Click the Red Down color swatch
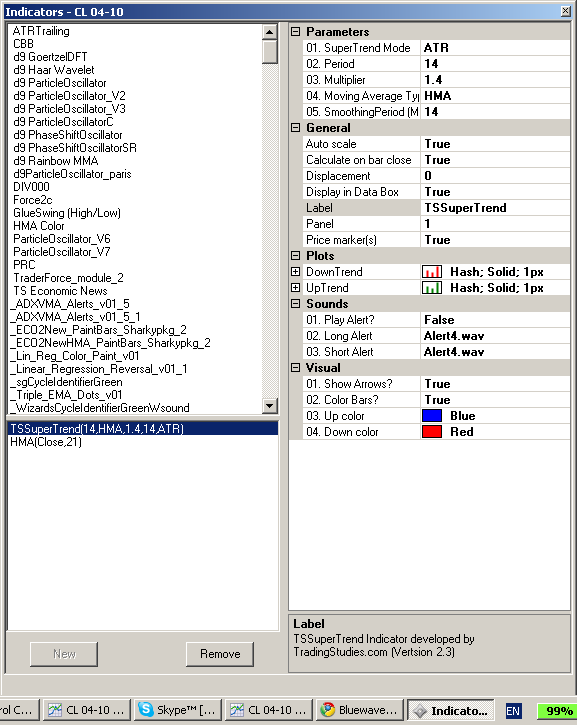The image size is (577, 725). click(432, 432)
